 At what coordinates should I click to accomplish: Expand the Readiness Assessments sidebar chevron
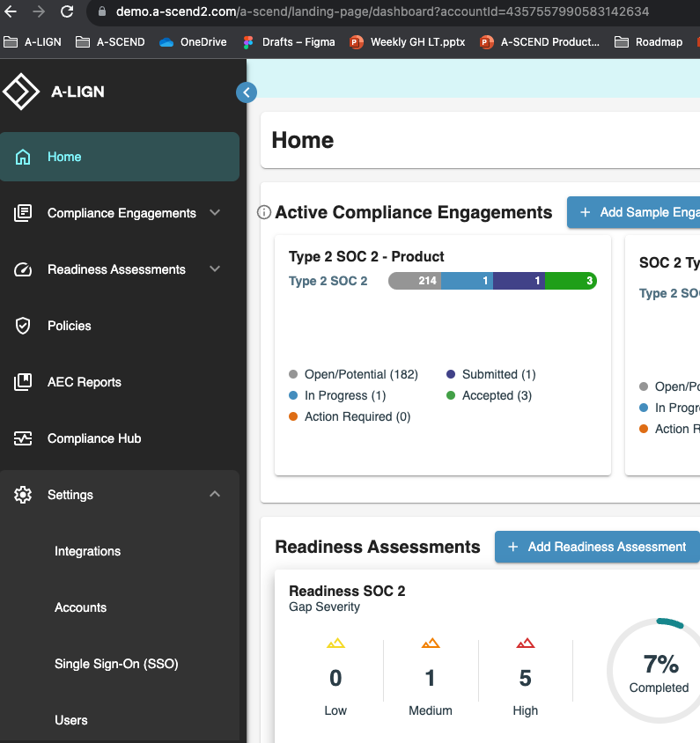[x=215, y=269]
